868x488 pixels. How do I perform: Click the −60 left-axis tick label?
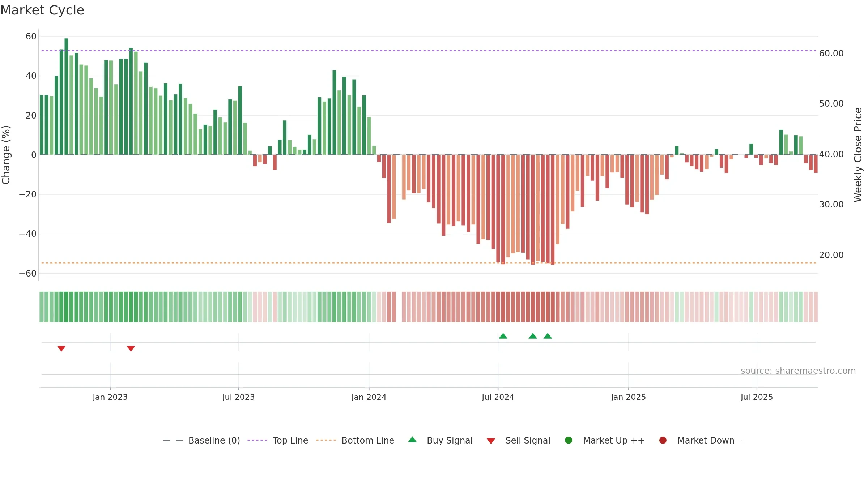[28, 274]
